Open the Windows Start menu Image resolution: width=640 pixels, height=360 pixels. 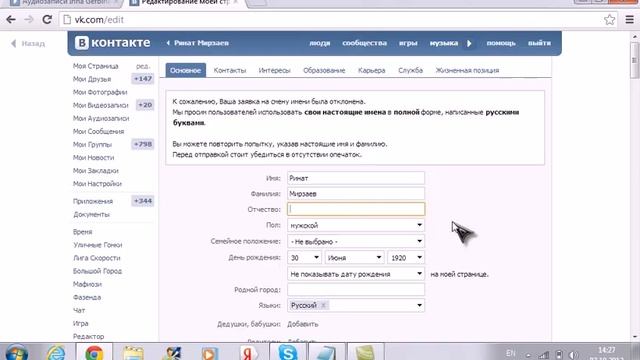pos(17,353)
